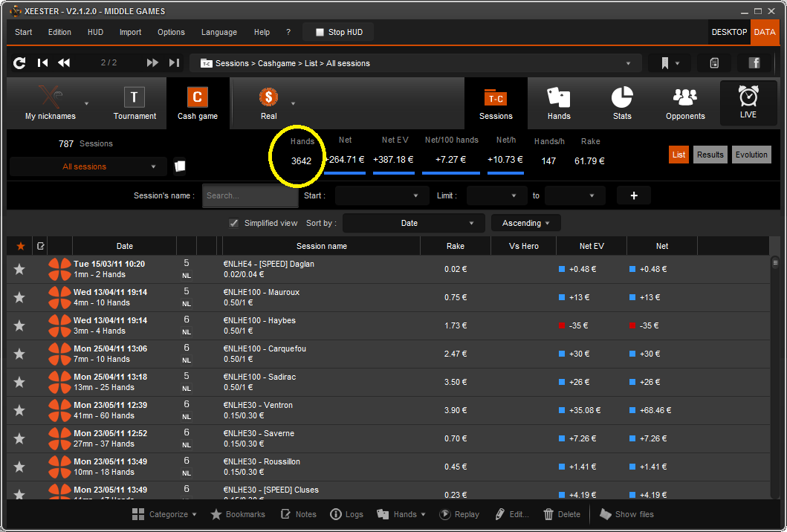787x532 pixels.
Task: Click the notes column header icon
Action: tap(41, 246)
